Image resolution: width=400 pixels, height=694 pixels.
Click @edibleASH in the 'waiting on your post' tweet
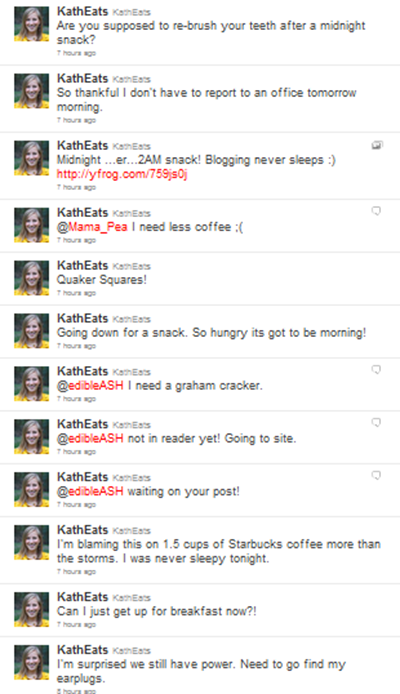[90, 491]
